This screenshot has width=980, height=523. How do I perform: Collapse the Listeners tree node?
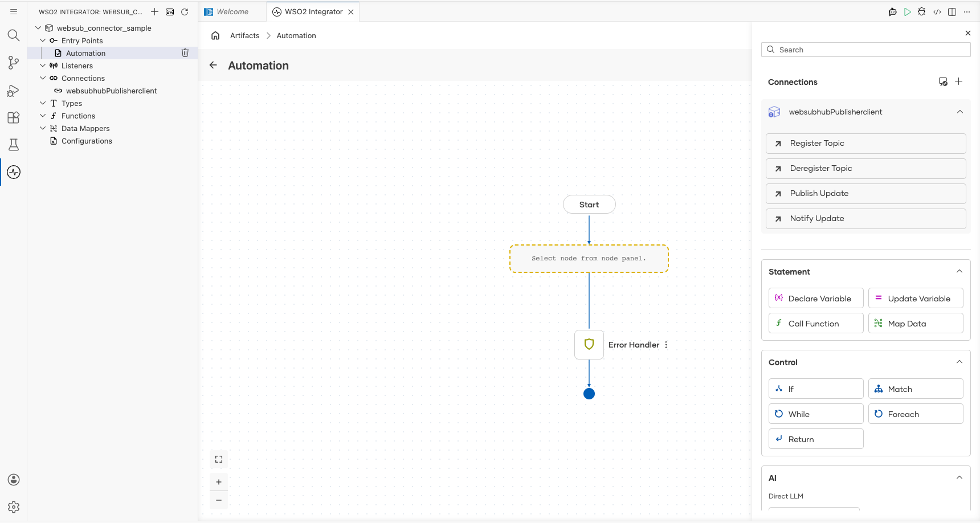(43, 66)
